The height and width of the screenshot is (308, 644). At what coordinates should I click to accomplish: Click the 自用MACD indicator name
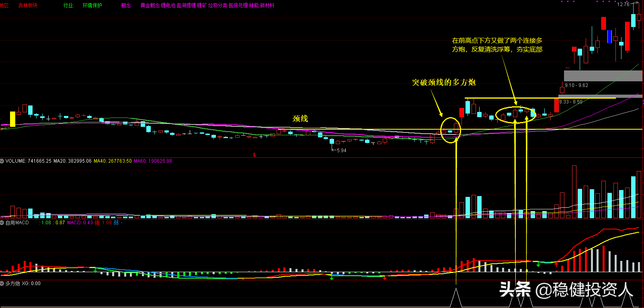pos(17,223)
